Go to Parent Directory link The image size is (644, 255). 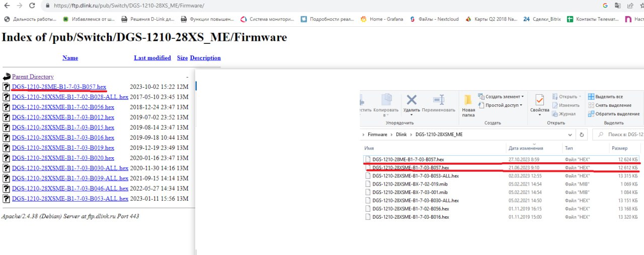(33, 77)
